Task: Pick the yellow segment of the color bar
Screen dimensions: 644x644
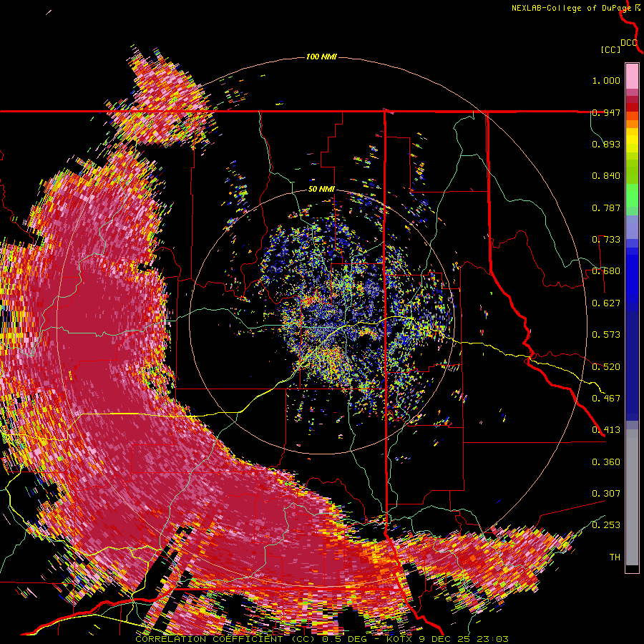Action: pos(632,142)
